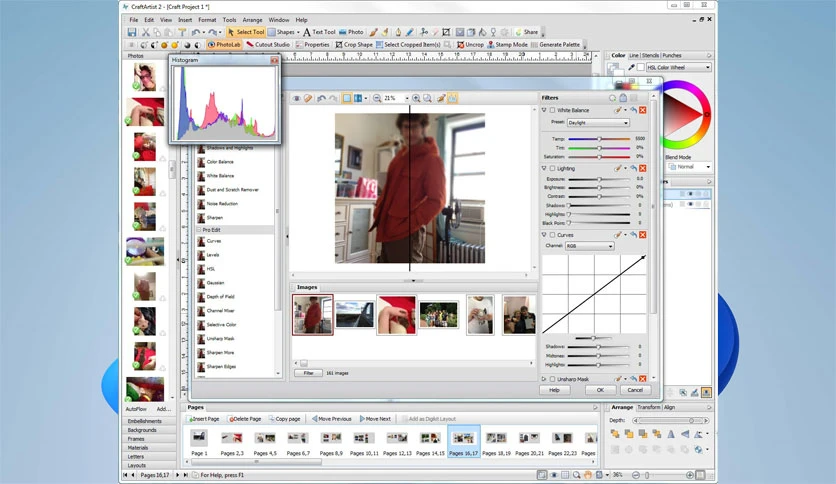Image resolution: width=836 pixels, height=484 pixels.
Task: Click zoom in magnifier in PhotoLab
Action: pos(416,98)
